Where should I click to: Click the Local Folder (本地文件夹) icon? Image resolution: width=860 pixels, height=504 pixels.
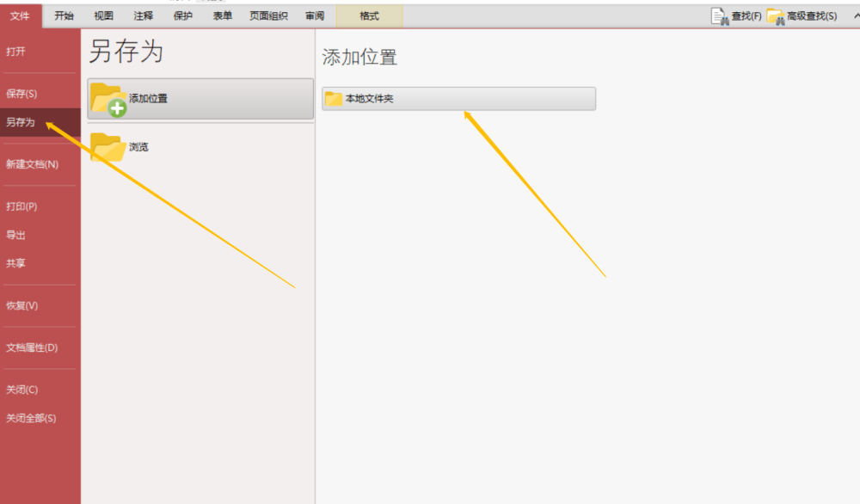pyautogui.click(x=334, y=99)
